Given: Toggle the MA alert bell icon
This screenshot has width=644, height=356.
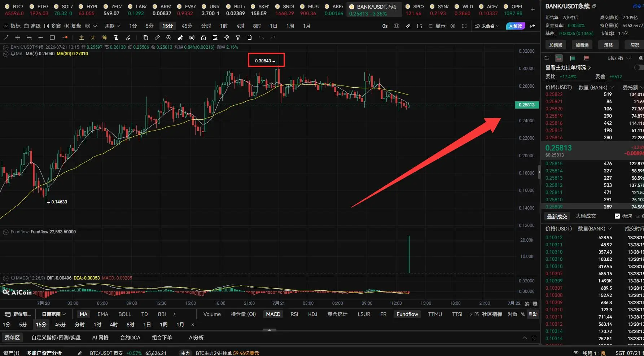Looking at the screenshot, I should [x=13, y=54].
